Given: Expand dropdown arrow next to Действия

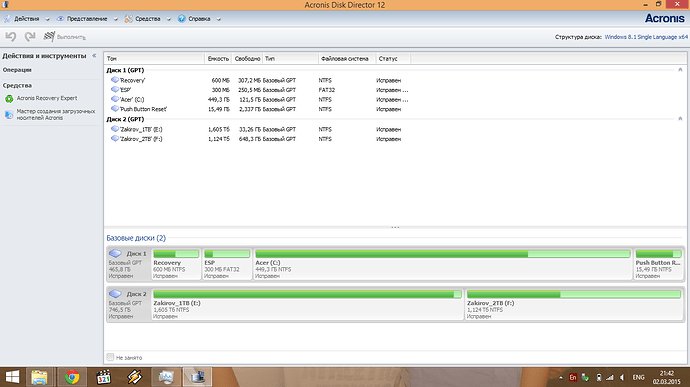Looking at the screenshot, I should point(48,19).
